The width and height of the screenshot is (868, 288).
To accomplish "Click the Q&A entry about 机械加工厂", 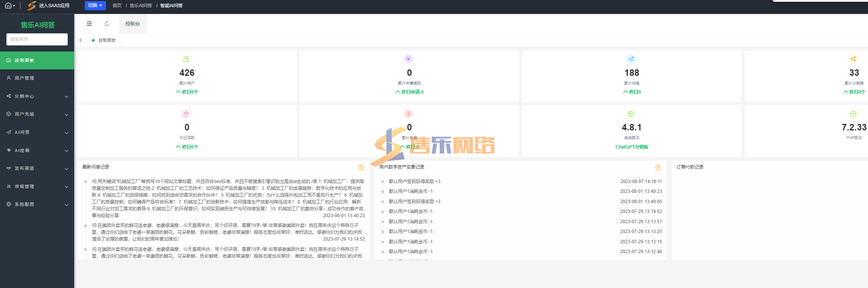I will pos(228,199).
